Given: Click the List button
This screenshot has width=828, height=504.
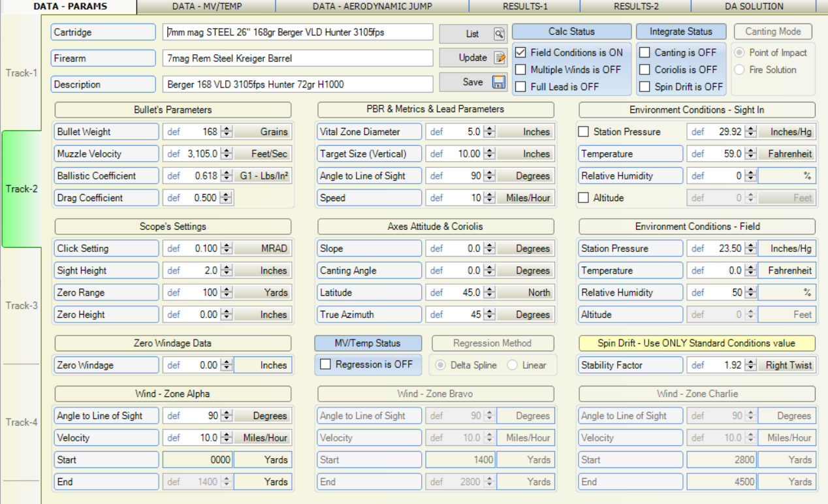Looking at the screenshot, I should point(473,34).
